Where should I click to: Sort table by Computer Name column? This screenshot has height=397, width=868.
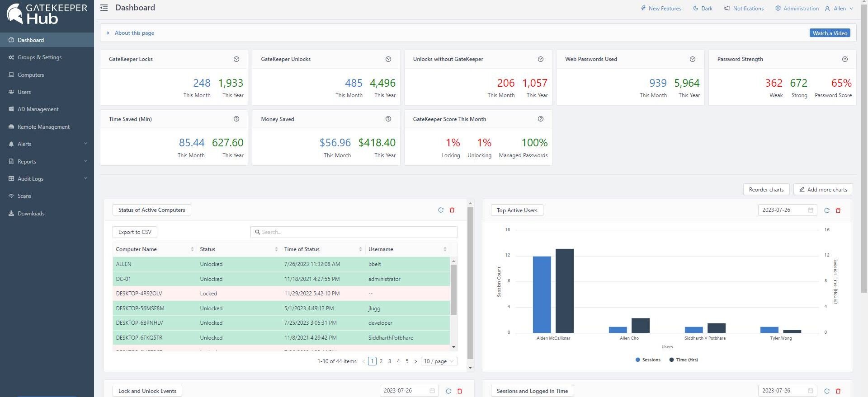coord(192,249)
